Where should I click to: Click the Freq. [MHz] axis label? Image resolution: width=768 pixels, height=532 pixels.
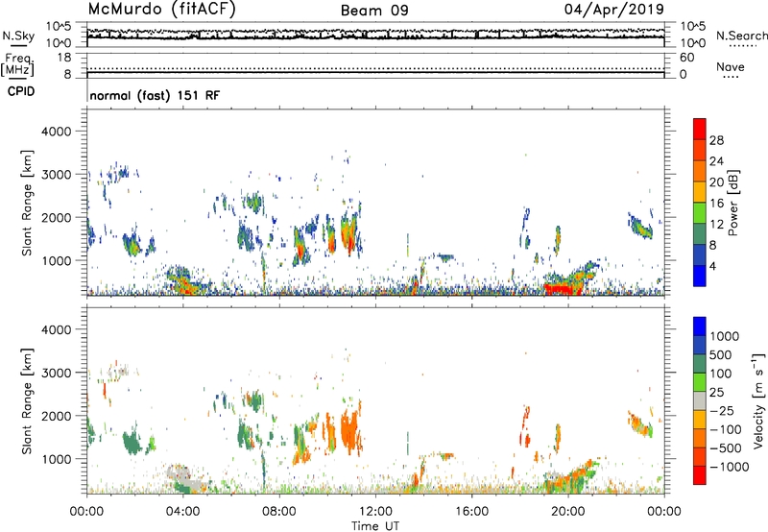coord(18,64)
